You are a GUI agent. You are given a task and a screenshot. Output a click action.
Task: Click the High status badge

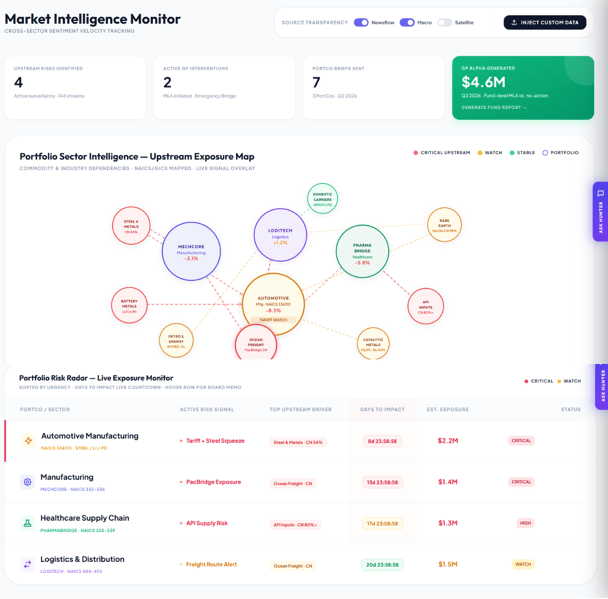point(525,523)
